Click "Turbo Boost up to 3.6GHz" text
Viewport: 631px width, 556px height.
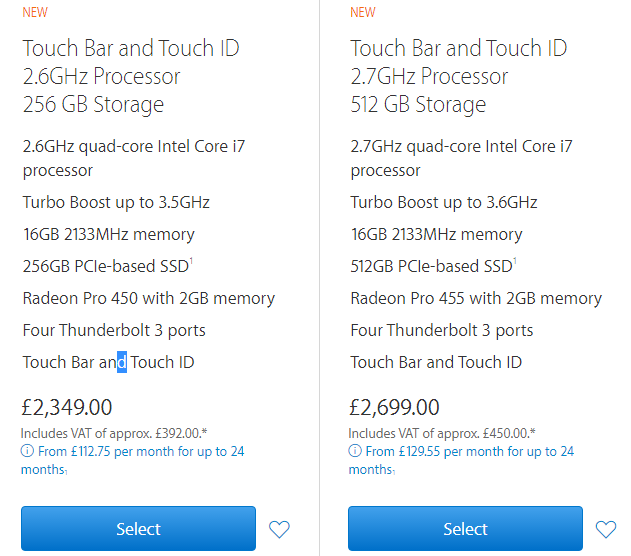[444, 202]
